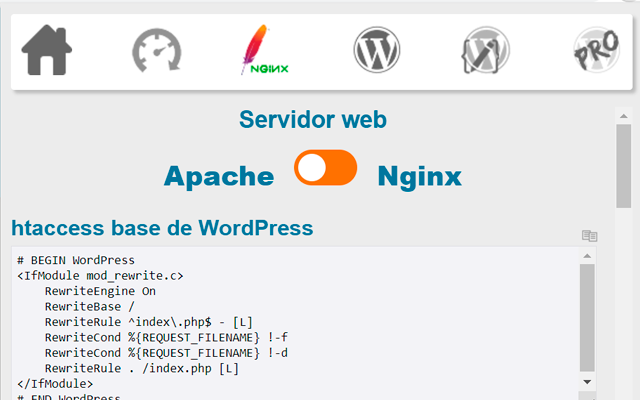
Task: Open the speedometer performance icon
Action: (x=157, y=50)
